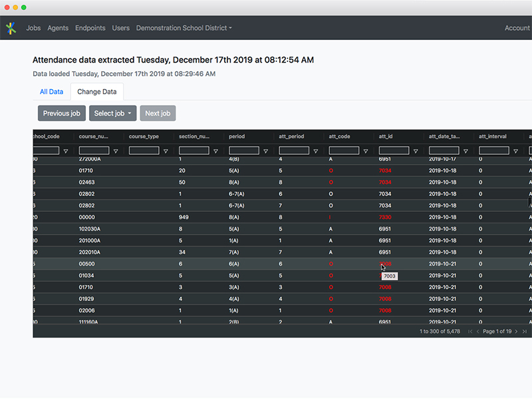Image resolution: width=532 pixels, height=400 pixels.
Task: Open filter icon for att_code column
Action: 366,151
